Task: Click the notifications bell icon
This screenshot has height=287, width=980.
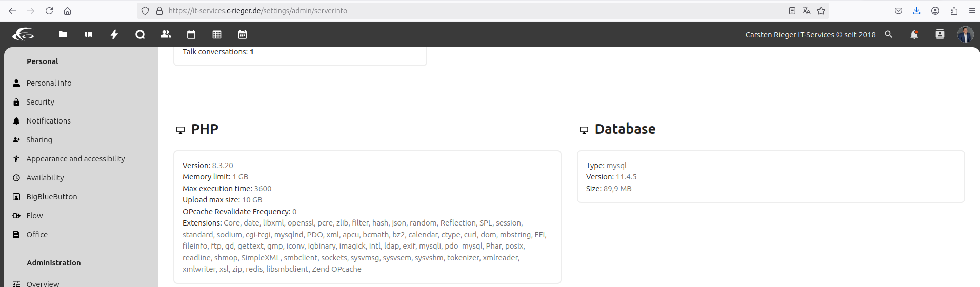Action: 914,34
